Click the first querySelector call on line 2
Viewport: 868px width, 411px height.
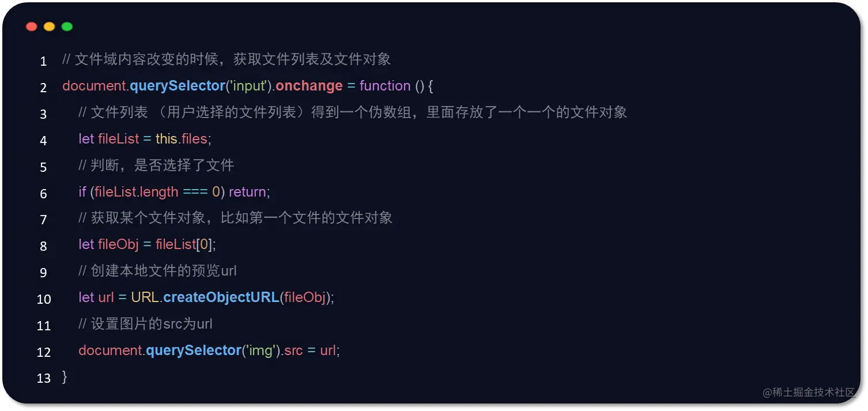point(177,86)
